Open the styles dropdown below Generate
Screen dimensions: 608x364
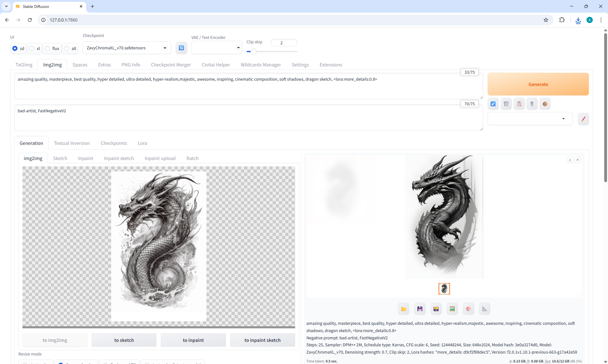[x=530, y=119]
